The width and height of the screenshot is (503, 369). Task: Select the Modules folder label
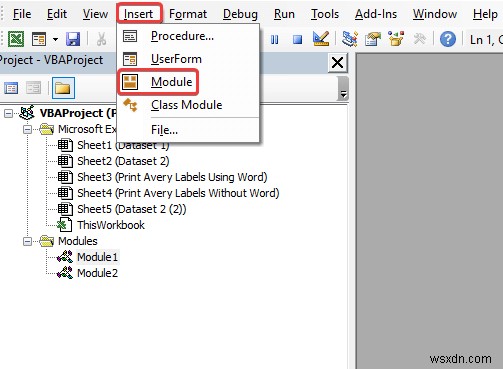click(78, 241)
